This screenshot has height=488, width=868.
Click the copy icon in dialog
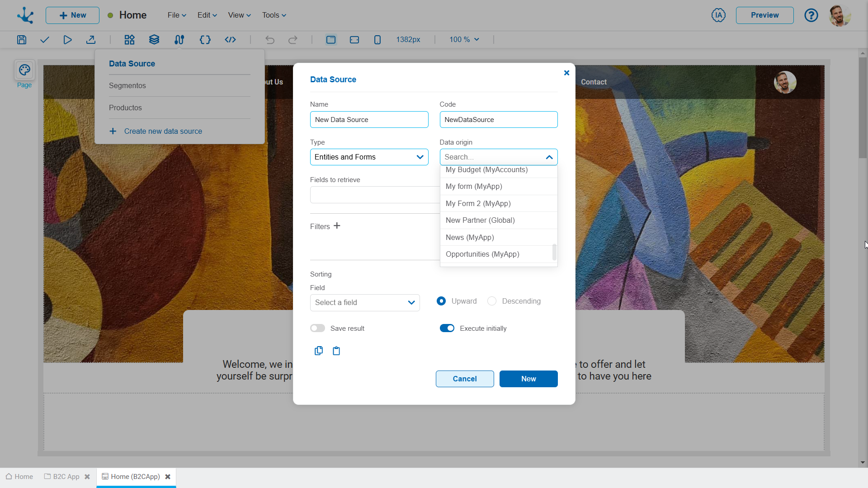coord(319,351)
